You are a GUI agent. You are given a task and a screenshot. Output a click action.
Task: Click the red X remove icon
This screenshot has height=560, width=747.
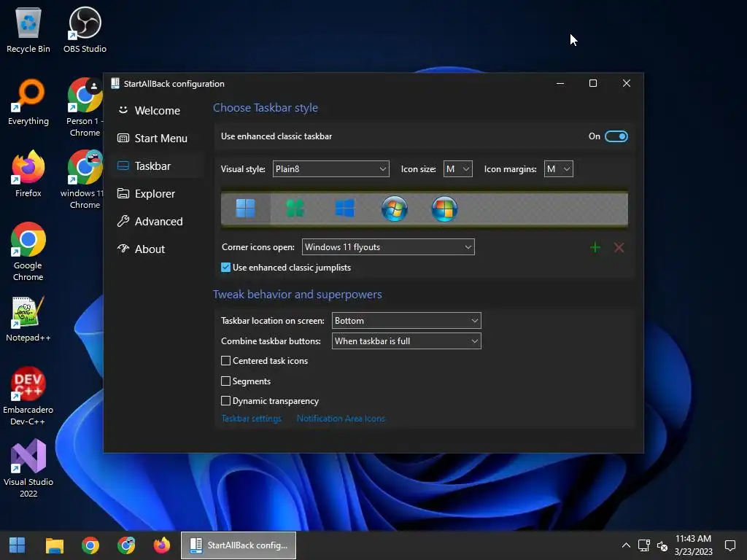[619, 247]
